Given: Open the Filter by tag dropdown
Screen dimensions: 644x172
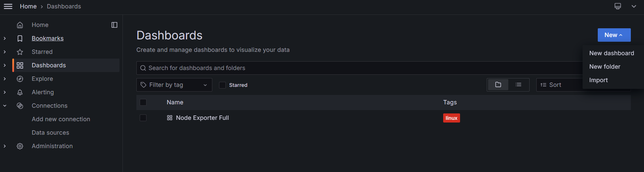Looking at the screenshot, I should 174,85.
